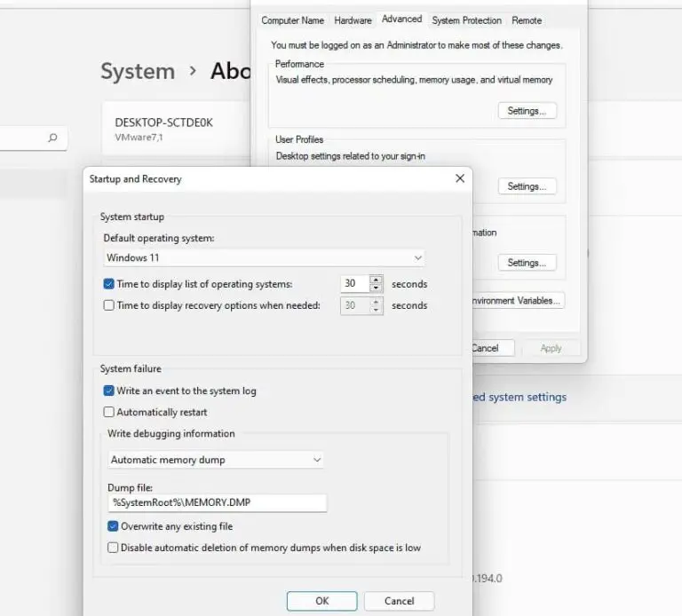The width and height of the screenshot is (682, 616).
Task: Increase operating system list time using up arrow
Action: coord(376,280)
